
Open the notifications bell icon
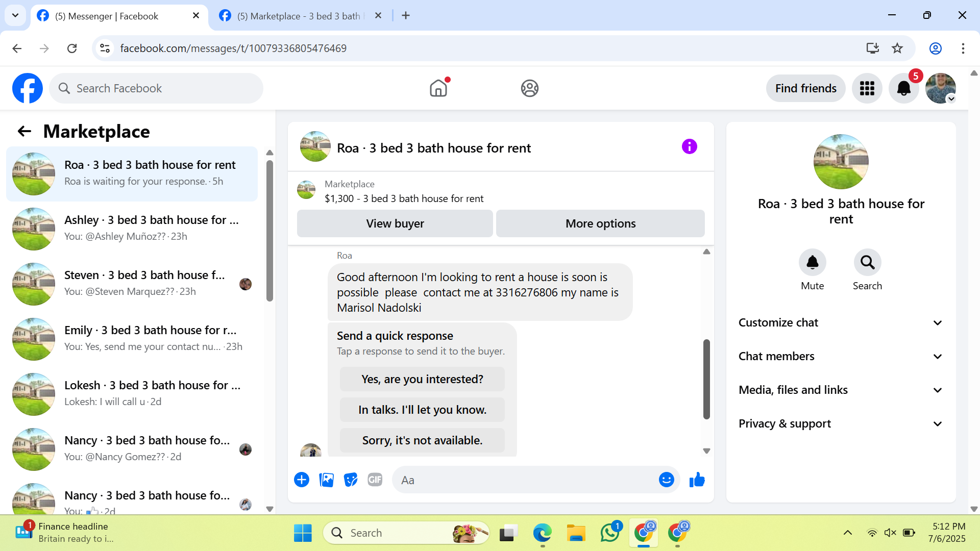pyautogui.click(x=904, y=88)
